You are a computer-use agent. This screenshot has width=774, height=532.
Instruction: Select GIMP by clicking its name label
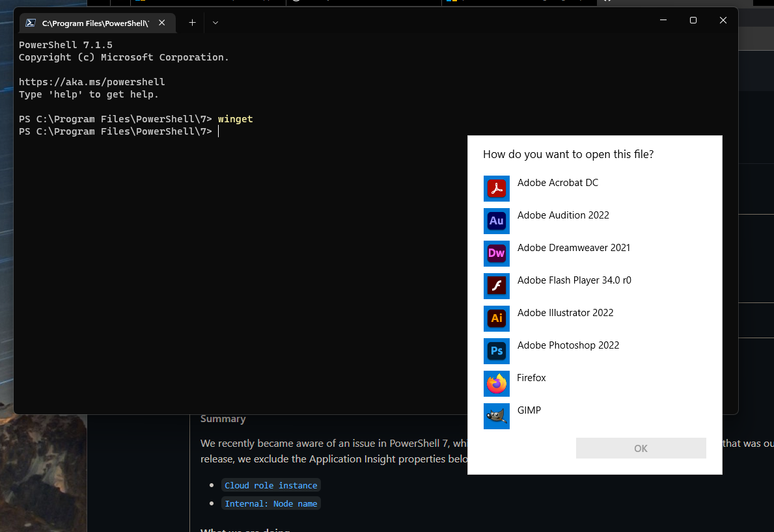coord(529,410)
